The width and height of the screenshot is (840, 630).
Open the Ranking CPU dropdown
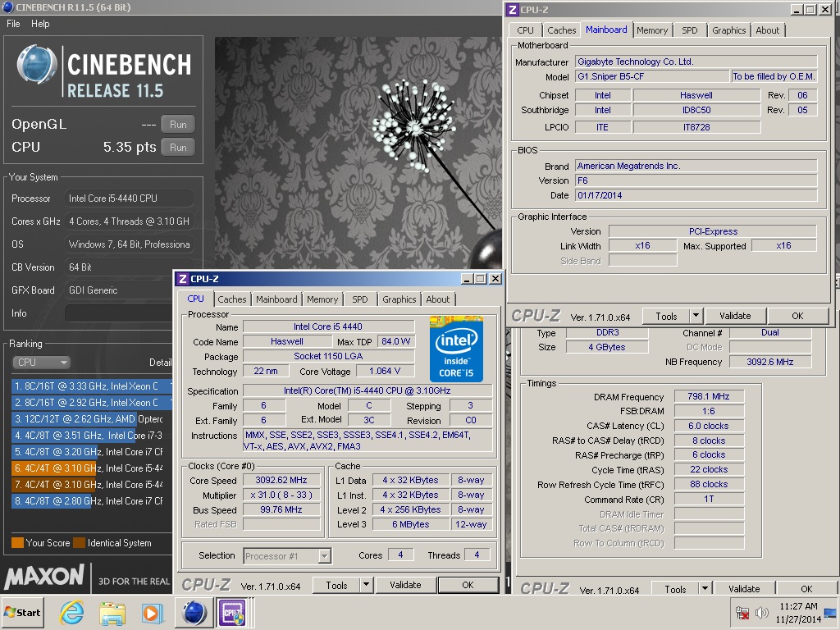tap(41, 362)
